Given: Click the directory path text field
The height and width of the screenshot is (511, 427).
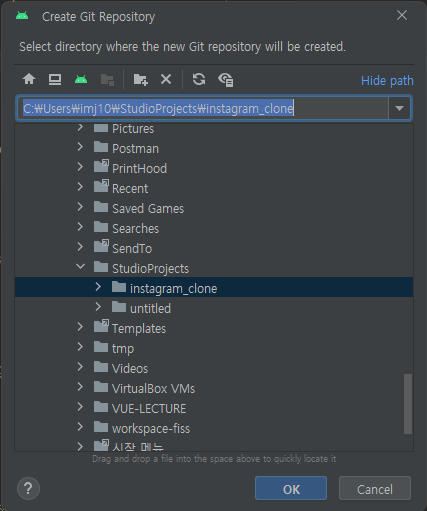Looking at the screenshot, I should coord(202,108).
